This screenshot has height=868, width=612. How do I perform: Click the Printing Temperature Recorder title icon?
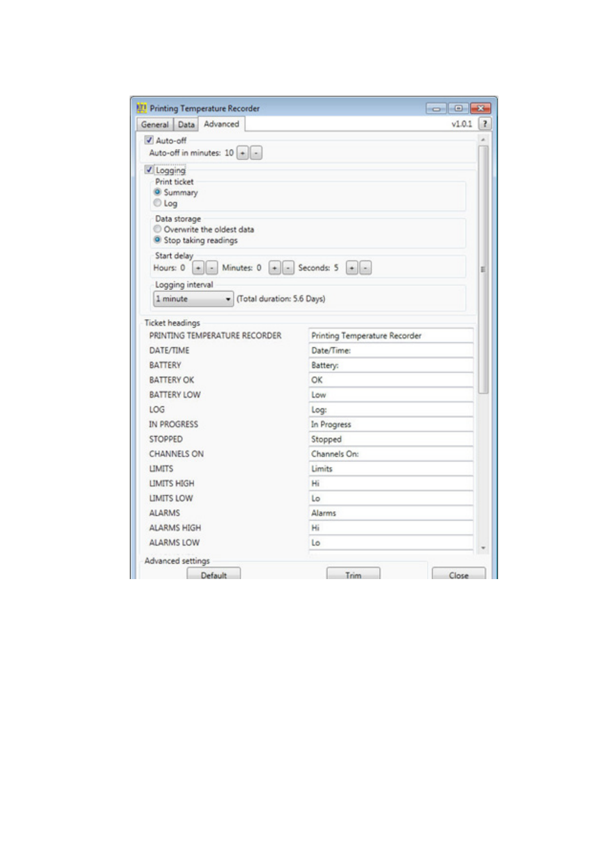point(142,108)
